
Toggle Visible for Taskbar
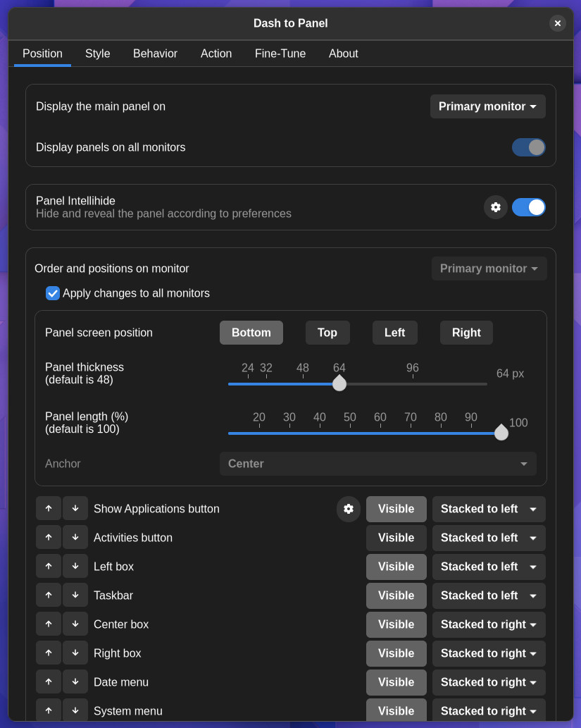(x=396, y=596)
